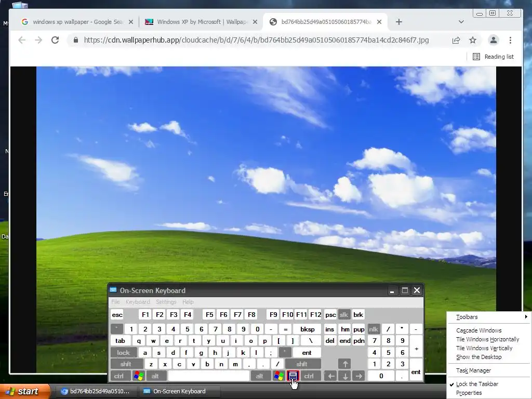Close the Google Search tab
This screenshot has height=399, width=532.
click(131, 22)
